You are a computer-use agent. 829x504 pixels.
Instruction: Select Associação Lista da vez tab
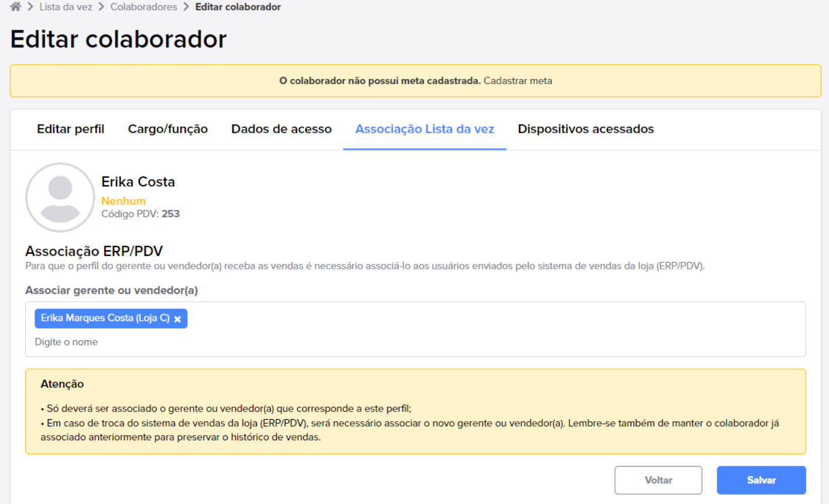(x=425, y=129)
